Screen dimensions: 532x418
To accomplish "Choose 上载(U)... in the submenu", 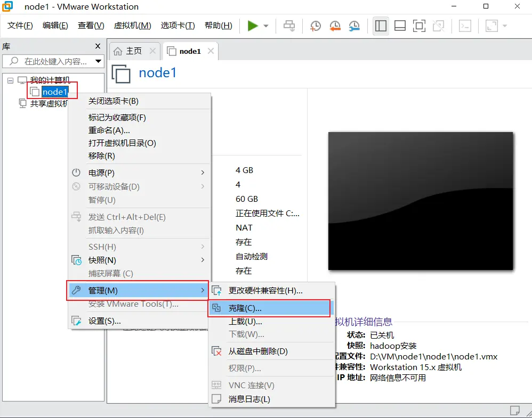I will (x=271, y=322).
